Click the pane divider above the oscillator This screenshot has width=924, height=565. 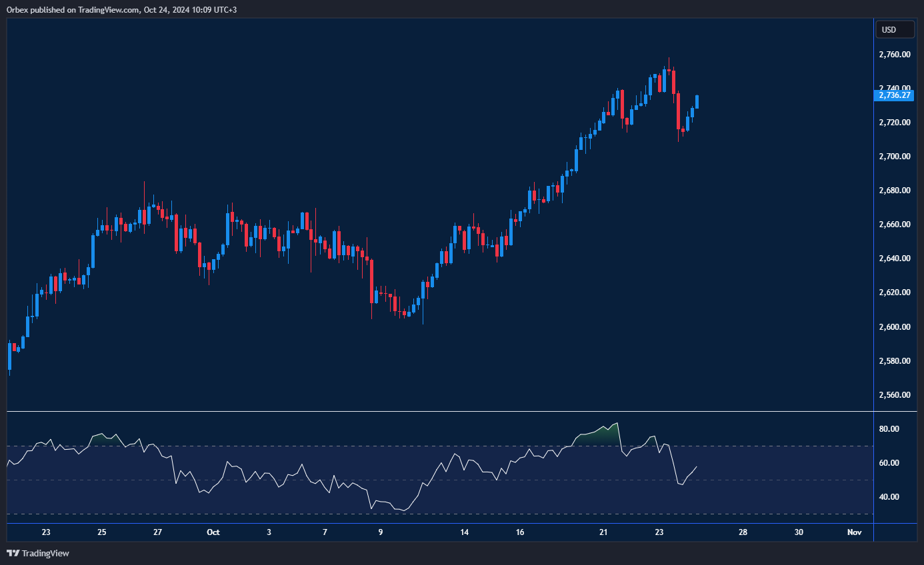click(440, 412)
